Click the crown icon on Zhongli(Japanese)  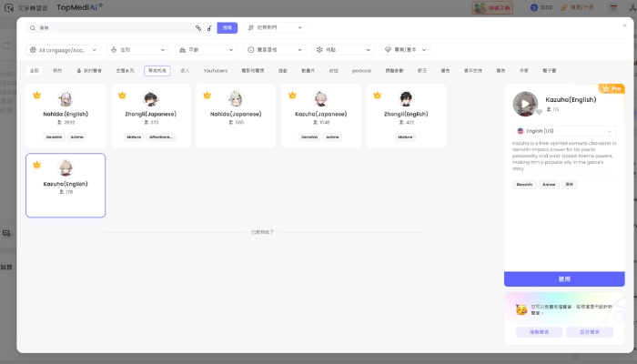[x=122, y=95]
